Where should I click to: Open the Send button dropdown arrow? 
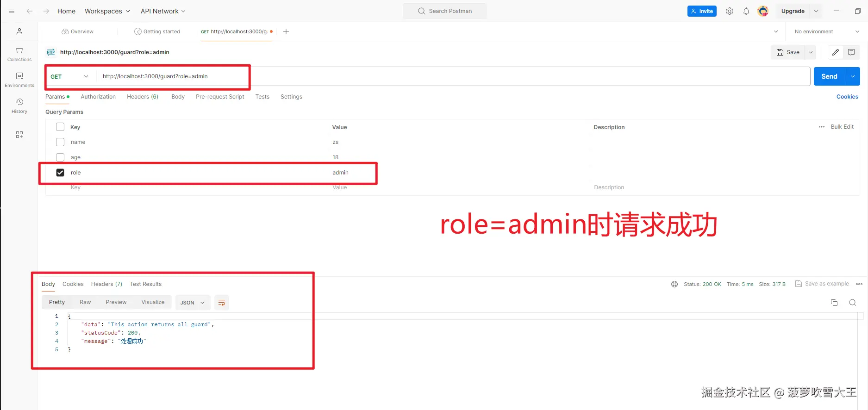point(853,76)
